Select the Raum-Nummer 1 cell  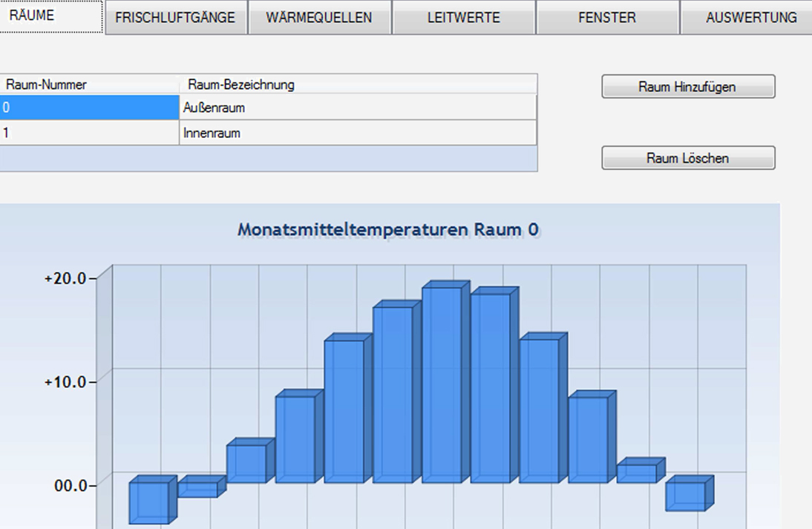pos(89,134)
